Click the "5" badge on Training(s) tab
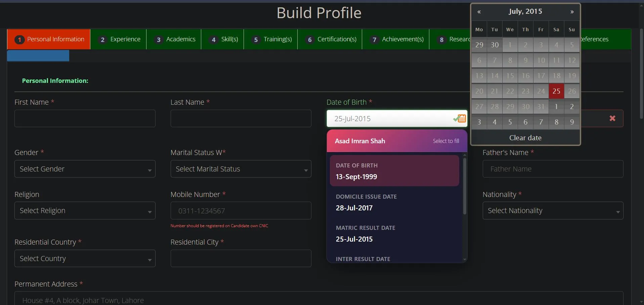The height and width of the screenshot is (305, 644). (256, 40)
